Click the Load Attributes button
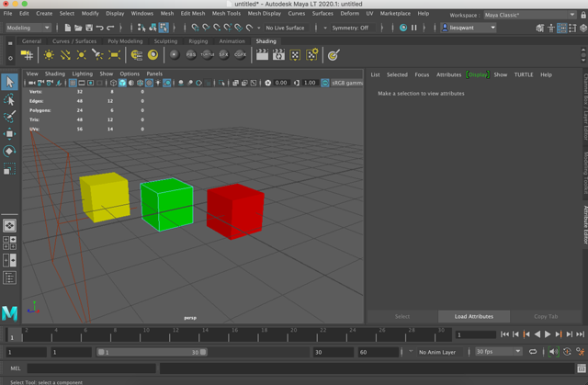 coord(474,316)
